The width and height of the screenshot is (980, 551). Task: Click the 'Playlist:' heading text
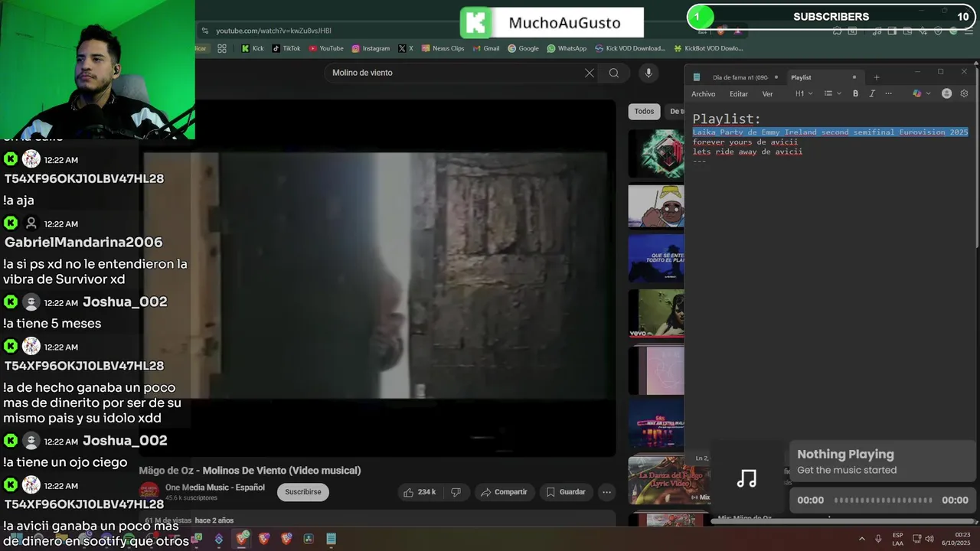click(x=727, y=119)
